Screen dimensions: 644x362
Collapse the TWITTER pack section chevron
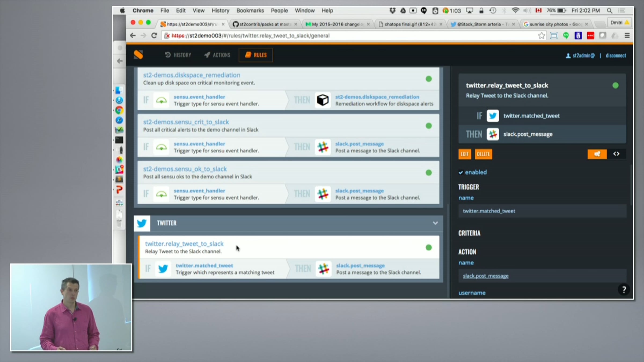point(435,223)
